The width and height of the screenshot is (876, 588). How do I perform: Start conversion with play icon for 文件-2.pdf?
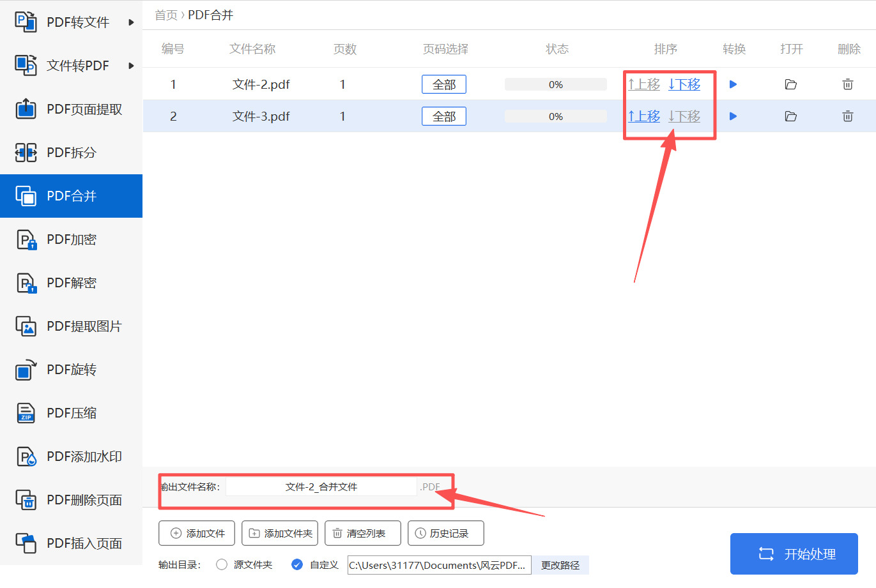[732, 84]
